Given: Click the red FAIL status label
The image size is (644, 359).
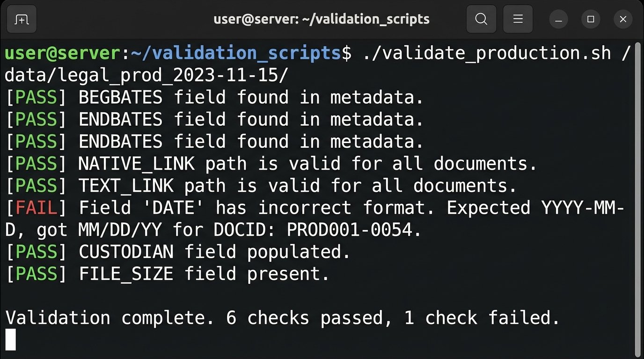Looking at the screenshot, I should point(37,208).
